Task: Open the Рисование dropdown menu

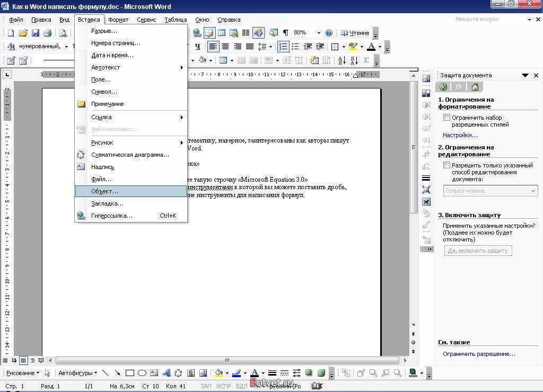Action: coord(23,373)
